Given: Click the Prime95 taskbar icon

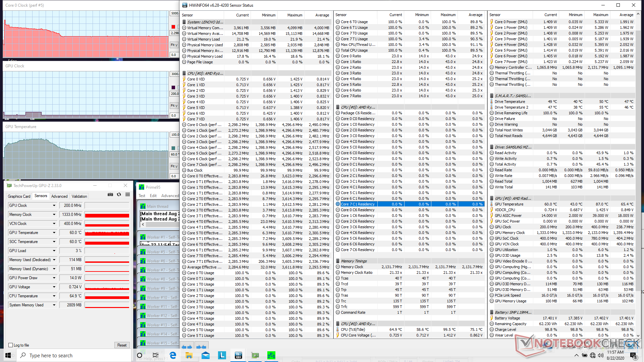Looking at the screenshot, I should [x=271, y=355].
